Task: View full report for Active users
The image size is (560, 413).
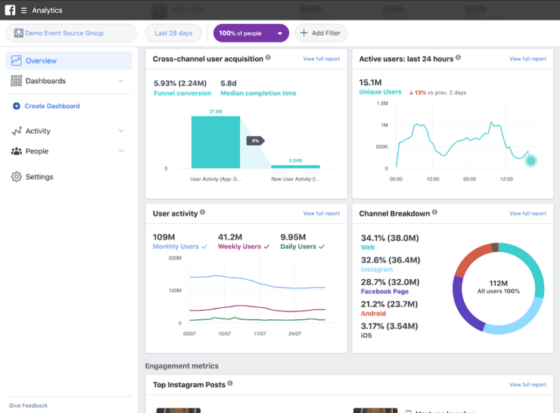Action: pyautogui.click(x=528, y=59)
